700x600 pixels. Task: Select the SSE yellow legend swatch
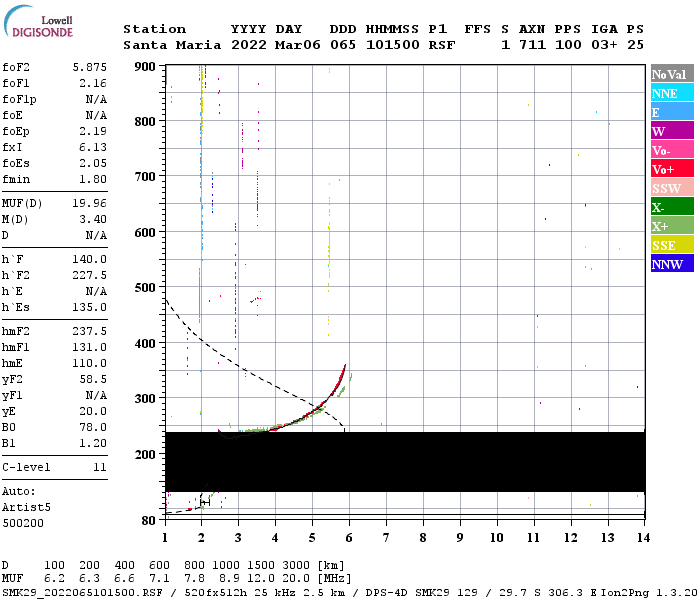(672, 245)
